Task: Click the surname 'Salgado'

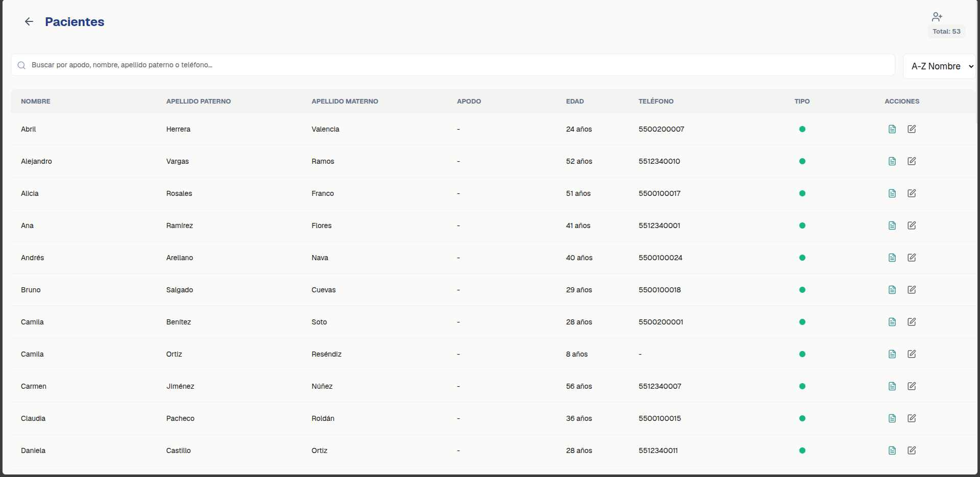Action: coord(180,290)
